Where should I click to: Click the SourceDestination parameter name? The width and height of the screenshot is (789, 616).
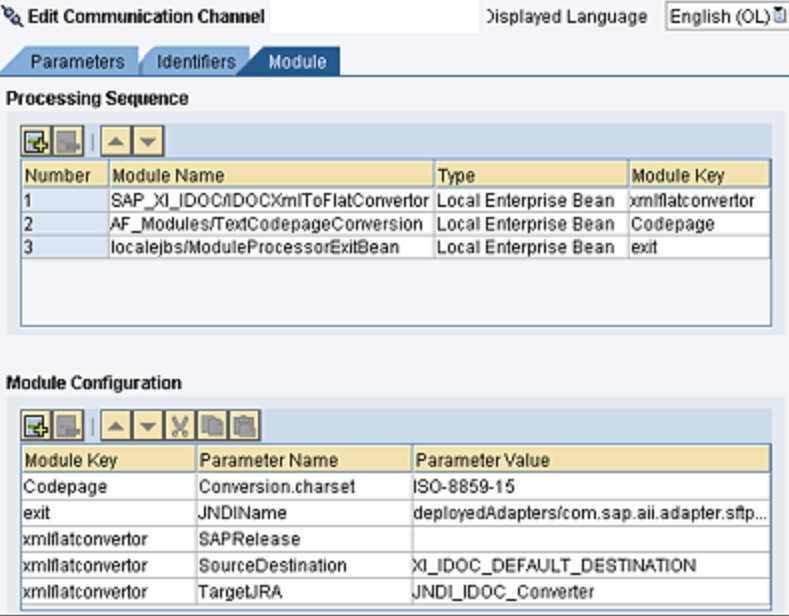click(x=304, y=565)
